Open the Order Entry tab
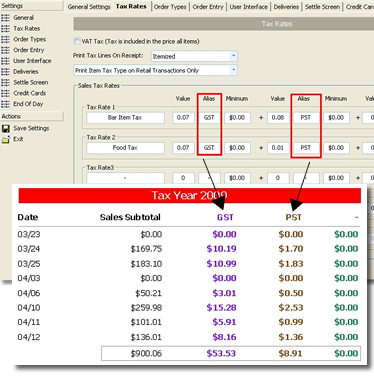 pos(208,7)
